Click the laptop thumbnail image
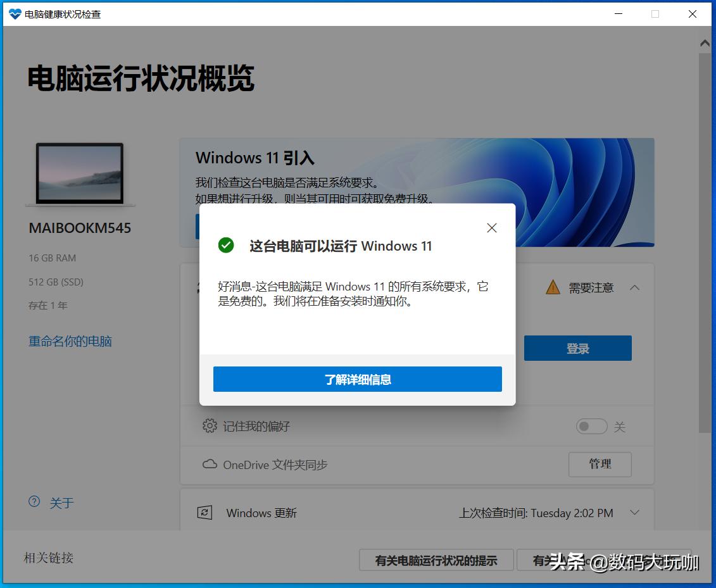The image size is (716, 588). (x=80, y=173)
